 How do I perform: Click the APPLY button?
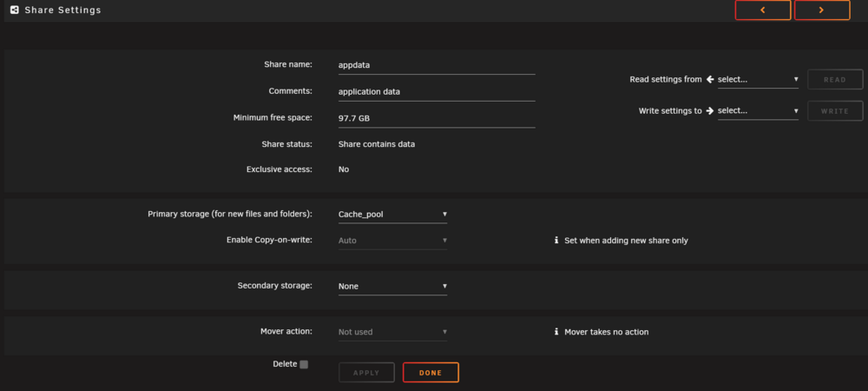click(x=366, y=372)
